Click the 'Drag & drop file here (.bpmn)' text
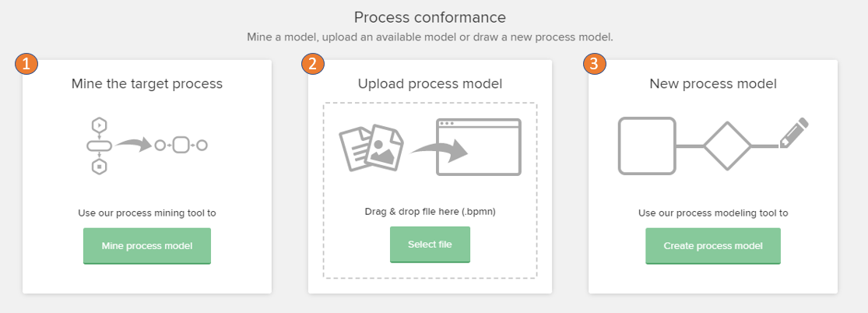Image resolution: width=868 pixels, height=313 pixels. pyautogui.click(x=430, y=212)
